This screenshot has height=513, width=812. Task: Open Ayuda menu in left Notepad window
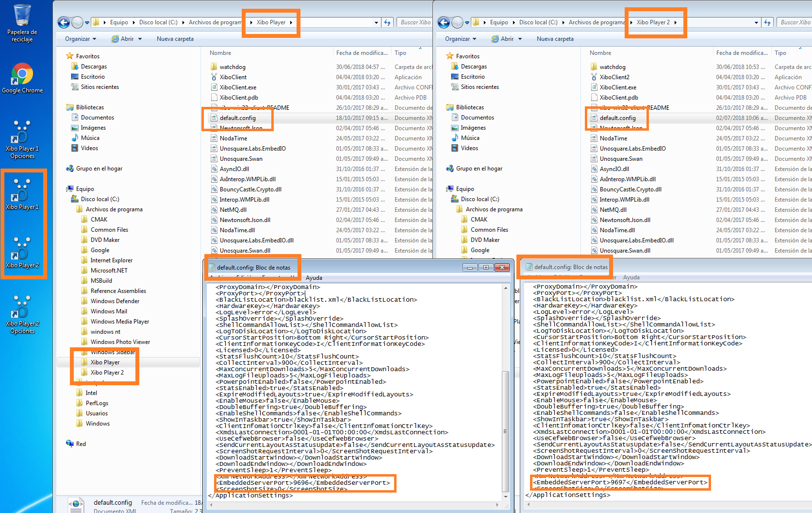pos(314,278)
